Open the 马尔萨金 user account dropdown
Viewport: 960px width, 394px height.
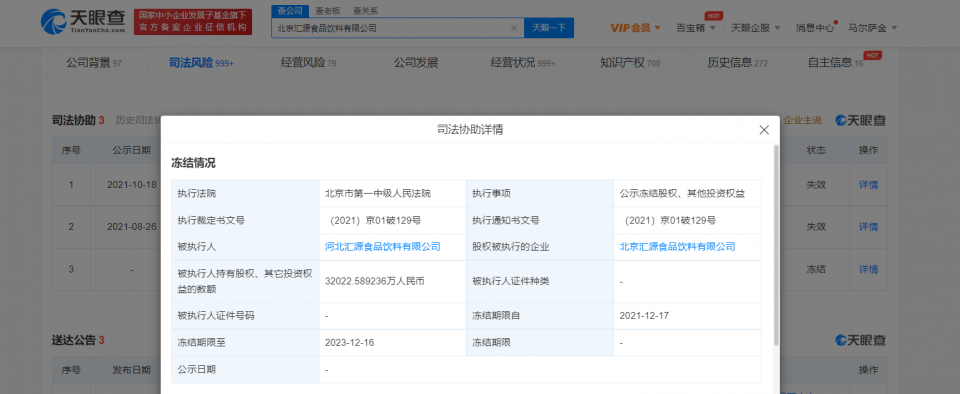tap(872, 28)
